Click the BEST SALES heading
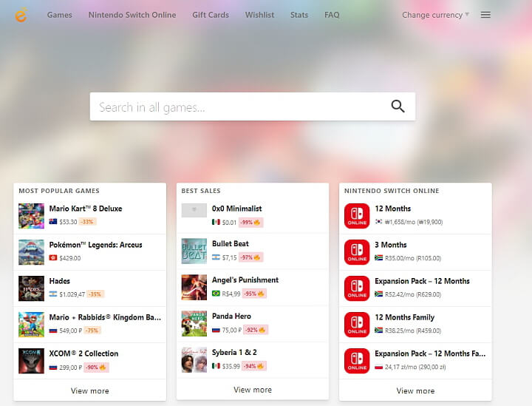 (201, 191)
